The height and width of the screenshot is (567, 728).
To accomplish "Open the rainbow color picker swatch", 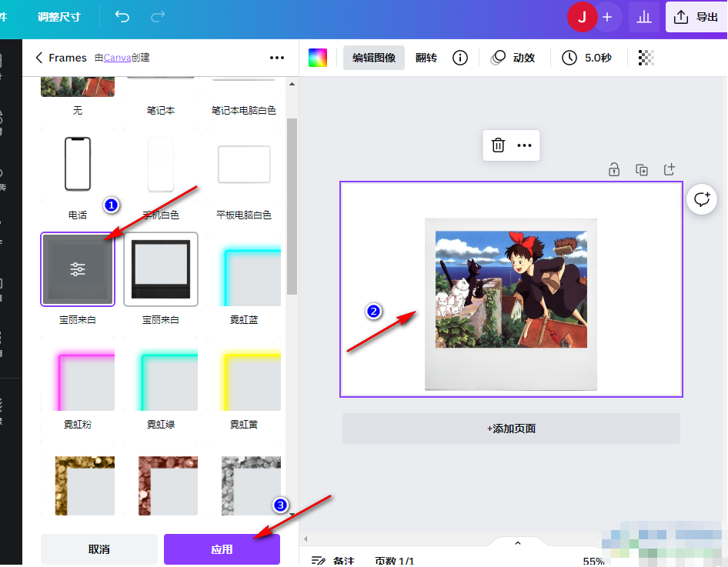I will [x=319, y=57].
